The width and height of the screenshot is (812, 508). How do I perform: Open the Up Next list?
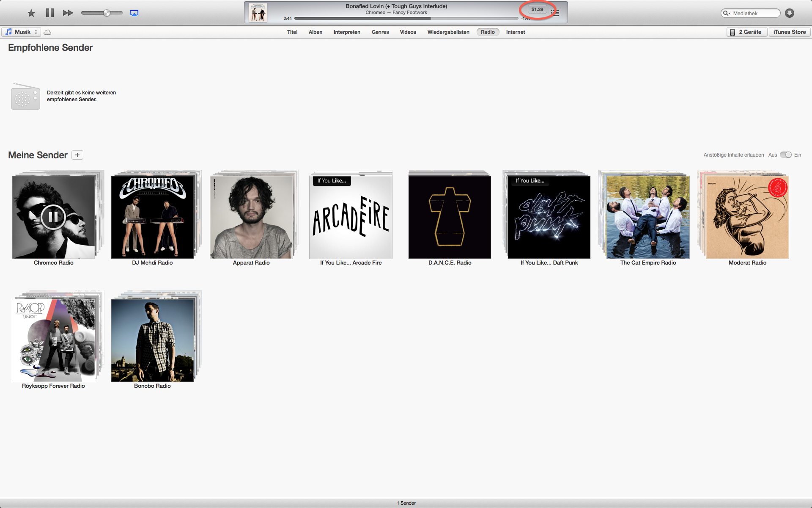coord(556,13)
